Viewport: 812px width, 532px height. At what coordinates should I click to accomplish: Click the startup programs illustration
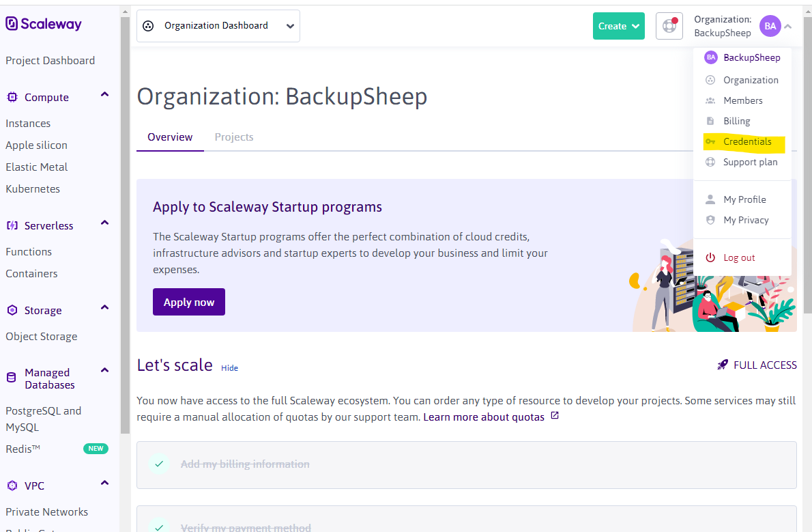(x=712, y=286)
